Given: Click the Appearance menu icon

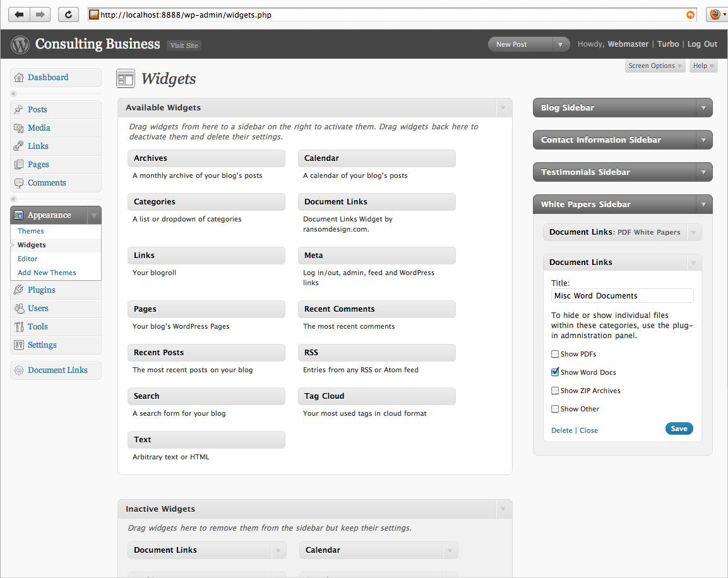Looking at the screenshot, I should coord(18,215).
